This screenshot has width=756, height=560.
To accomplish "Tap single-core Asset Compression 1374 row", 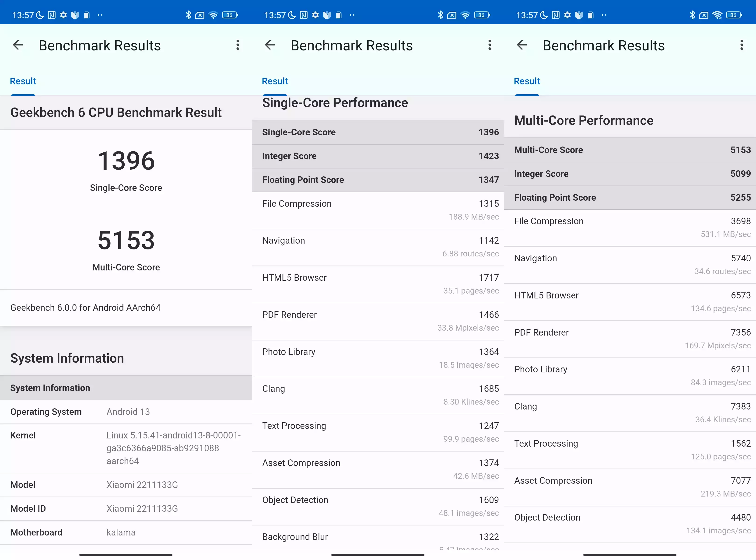I will 378,470.
